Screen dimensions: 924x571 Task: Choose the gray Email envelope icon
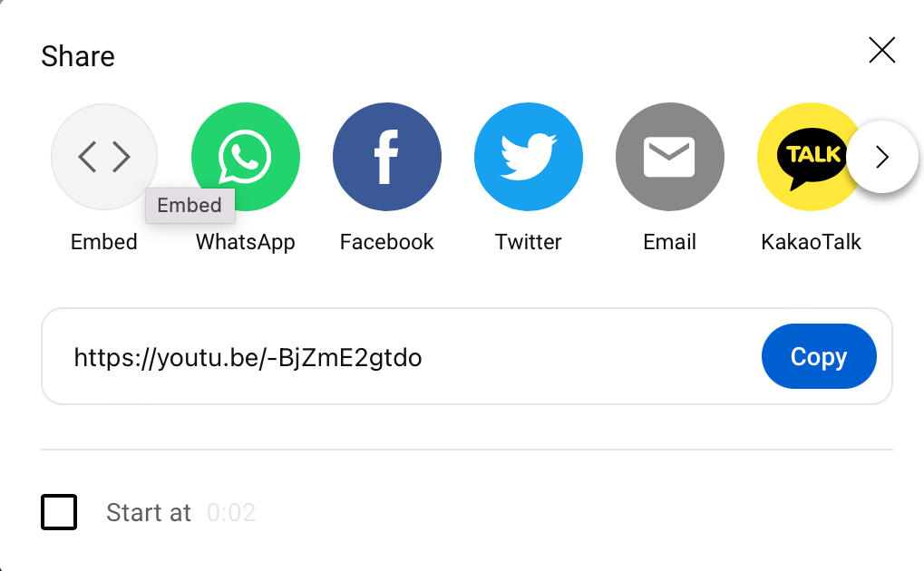click(x=670, y=157)
